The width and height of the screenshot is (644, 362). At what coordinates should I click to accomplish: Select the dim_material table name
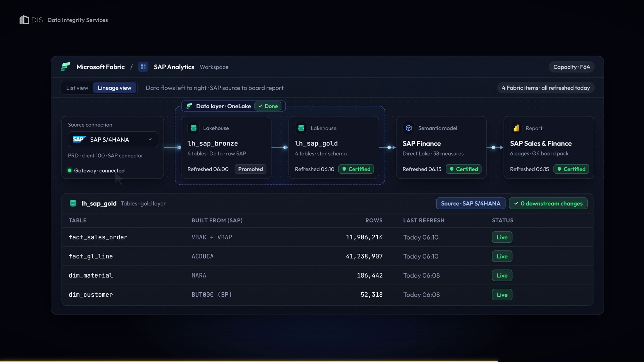click(x=91, y=276)
